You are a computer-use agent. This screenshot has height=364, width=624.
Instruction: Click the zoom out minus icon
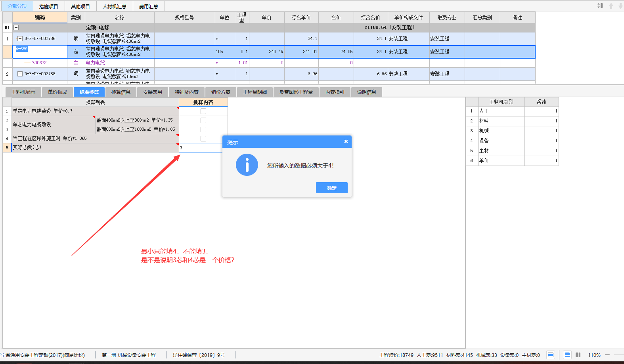tap(607, 355)
